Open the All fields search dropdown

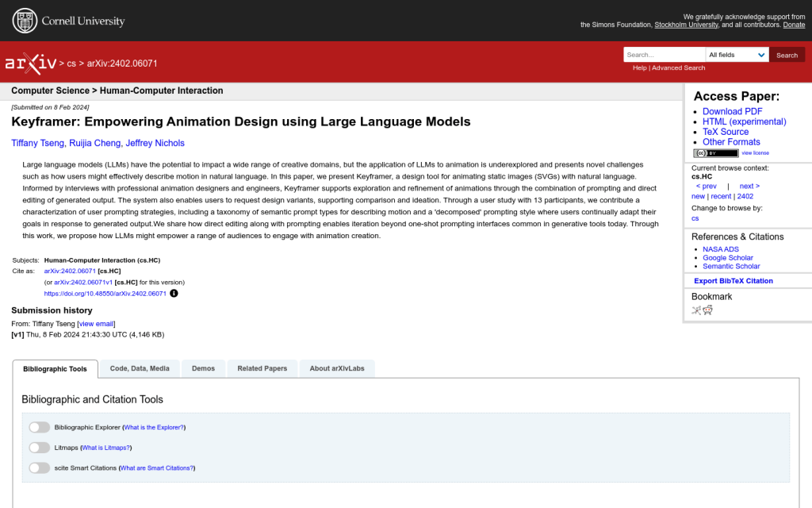pos(737,55)
